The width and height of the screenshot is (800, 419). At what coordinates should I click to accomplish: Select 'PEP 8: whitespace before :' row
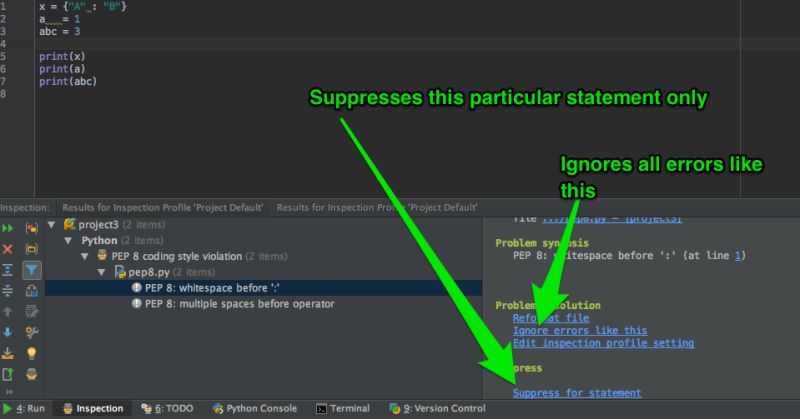tap(263, 288)
